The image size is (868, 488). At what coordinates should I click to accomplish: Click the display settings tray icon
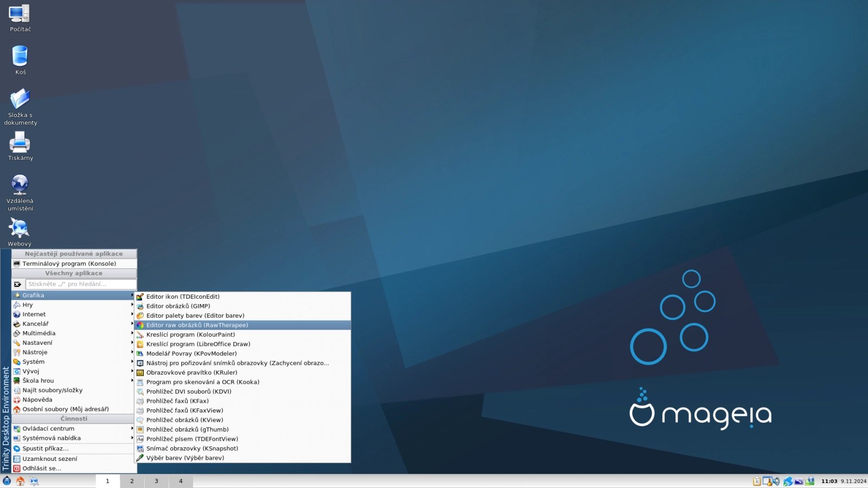tap(799, 481)
